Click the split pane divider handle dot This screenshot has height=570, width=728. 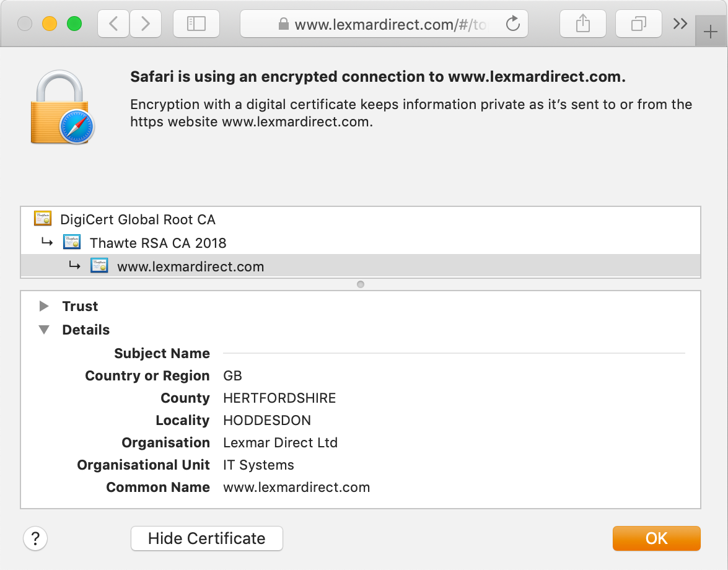pos(361,284)
